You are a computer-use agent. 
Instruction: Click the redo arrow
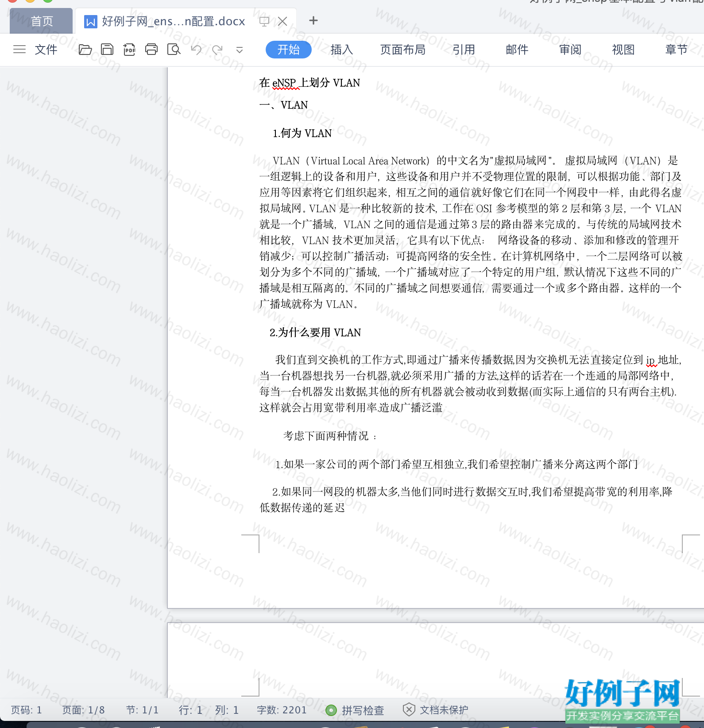point(217,50)
